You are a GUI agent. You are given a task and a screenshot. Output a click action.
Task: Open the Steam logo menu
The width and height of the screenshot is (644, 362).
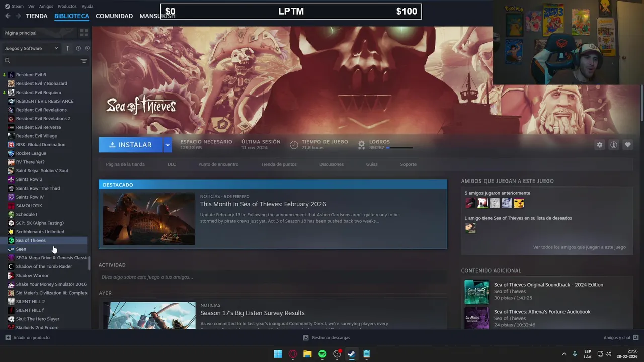coord(14,6)
